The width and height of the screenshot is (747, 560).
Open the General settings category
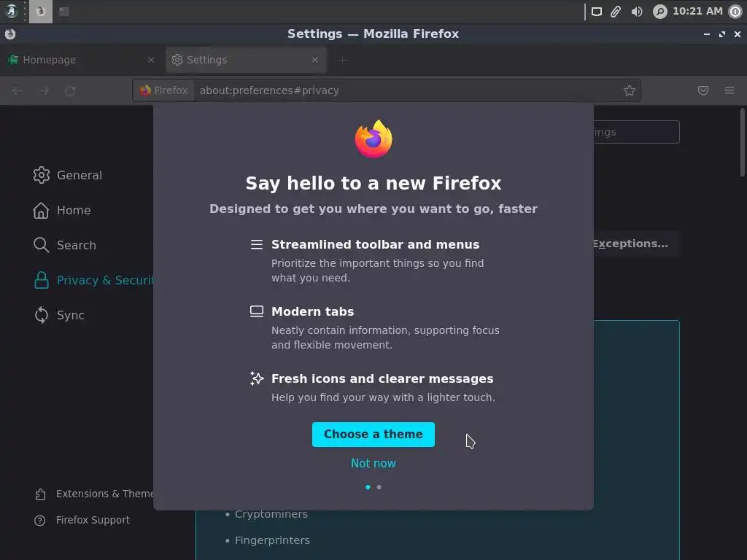(x=67, y=175)
